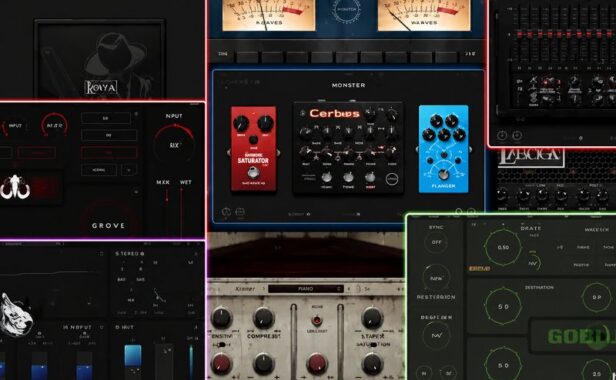Click the GROVE title text
Viewport: 616px width, 380px height.
coord(108,226)
